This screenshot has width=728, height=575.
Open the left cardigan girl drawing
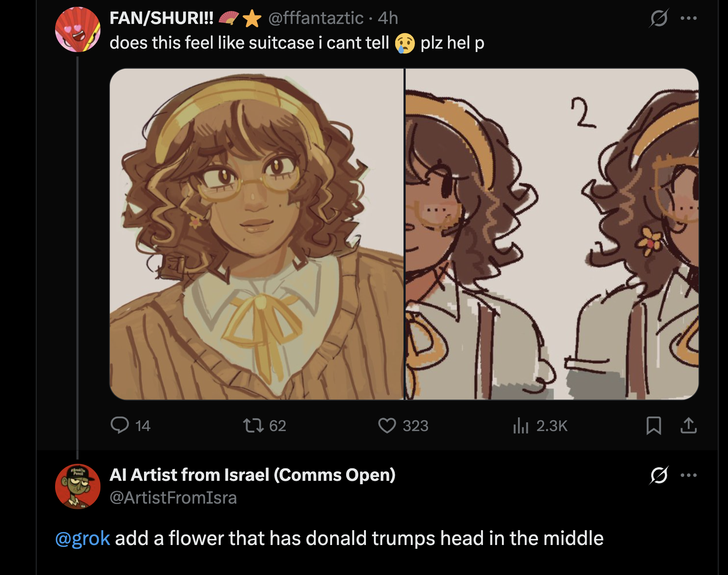256,234
